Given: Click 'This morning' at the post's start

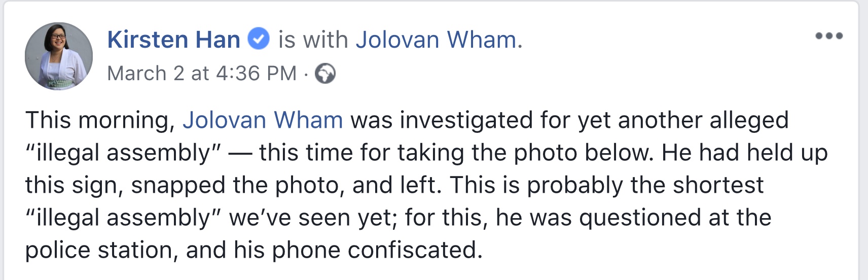Looking at the screenshot, I should tap(100, 120).
